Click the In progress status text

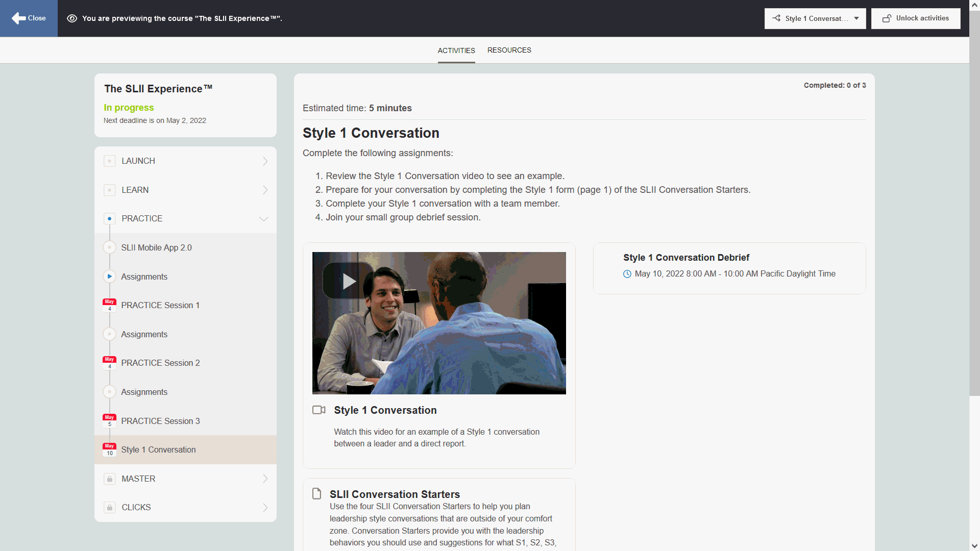129,108
